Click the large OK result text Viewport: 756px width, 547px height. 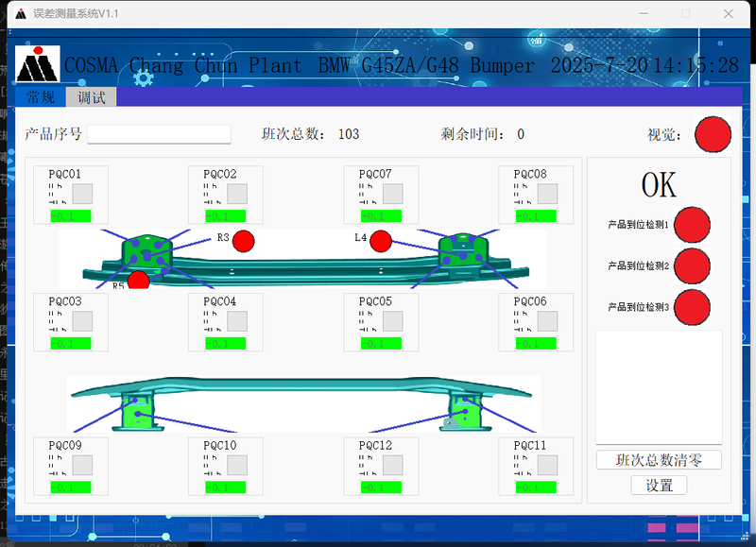coord(659,184)
